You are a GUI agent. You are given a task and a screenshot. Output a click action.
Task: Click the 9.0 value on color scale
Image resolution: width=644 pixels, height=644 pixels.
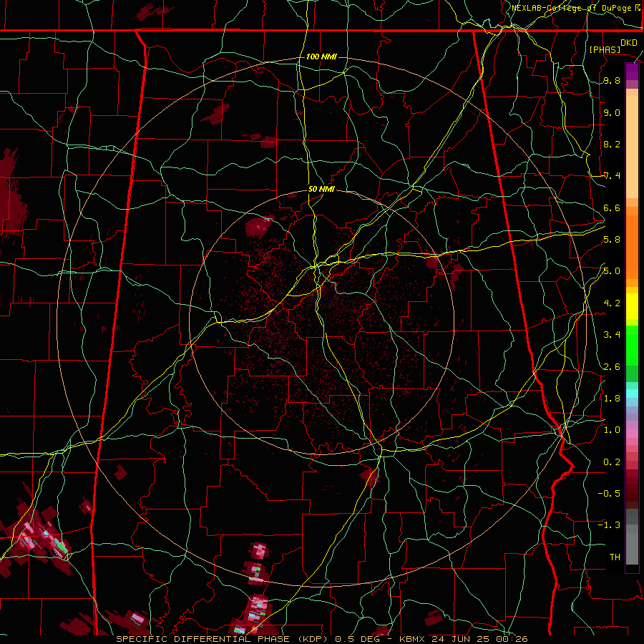pos(612,113)
